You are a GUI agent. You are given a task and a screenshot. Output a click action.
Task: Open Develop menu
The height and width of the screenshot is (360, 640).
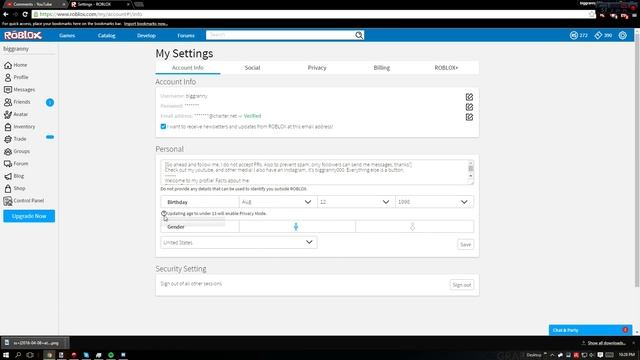(146, 36)
